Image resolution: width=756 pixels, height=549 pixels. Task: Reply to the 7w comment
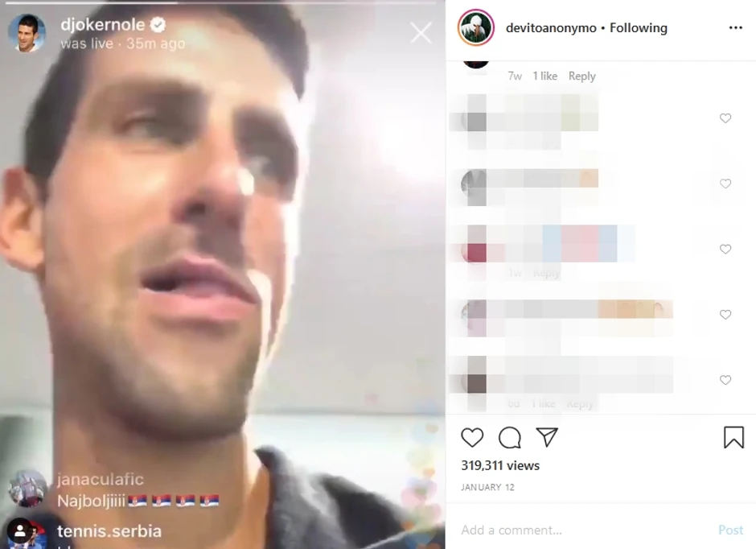point(582,76)
